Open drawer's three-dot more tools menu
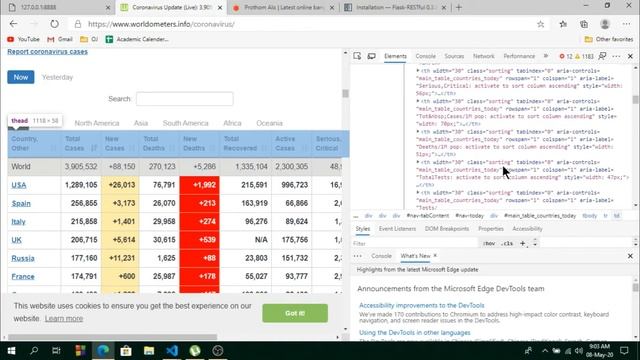The width and height of the screenshot is (640, 360). click(358, 256)
